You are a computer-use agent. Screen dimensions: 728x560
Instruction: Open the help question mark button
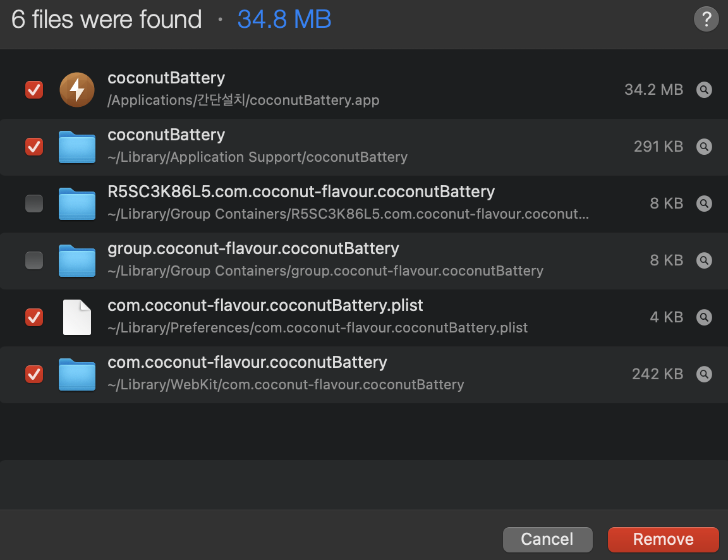tap(706, 19)
